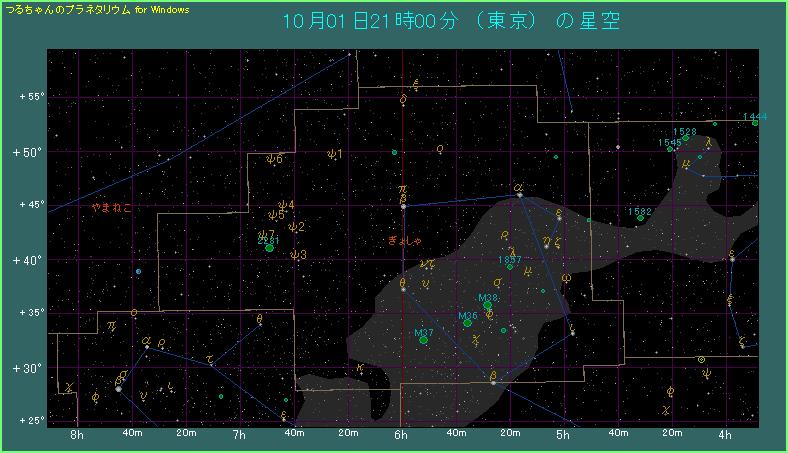
Task: Click the ぎょしゃ constellation label
Action: (x=406, y=241)
